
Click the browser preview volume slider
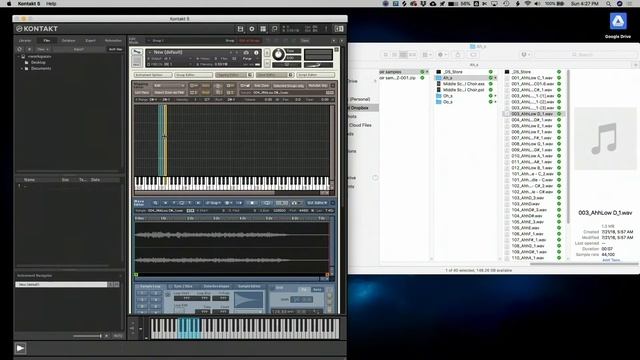tap(87, 336)
